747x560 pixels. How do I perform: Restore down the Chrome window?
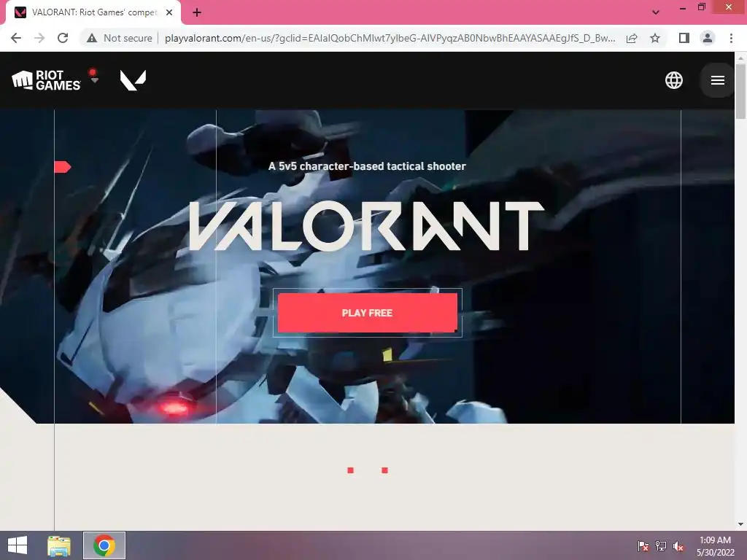pyautogui.click(x=701, y=7)
